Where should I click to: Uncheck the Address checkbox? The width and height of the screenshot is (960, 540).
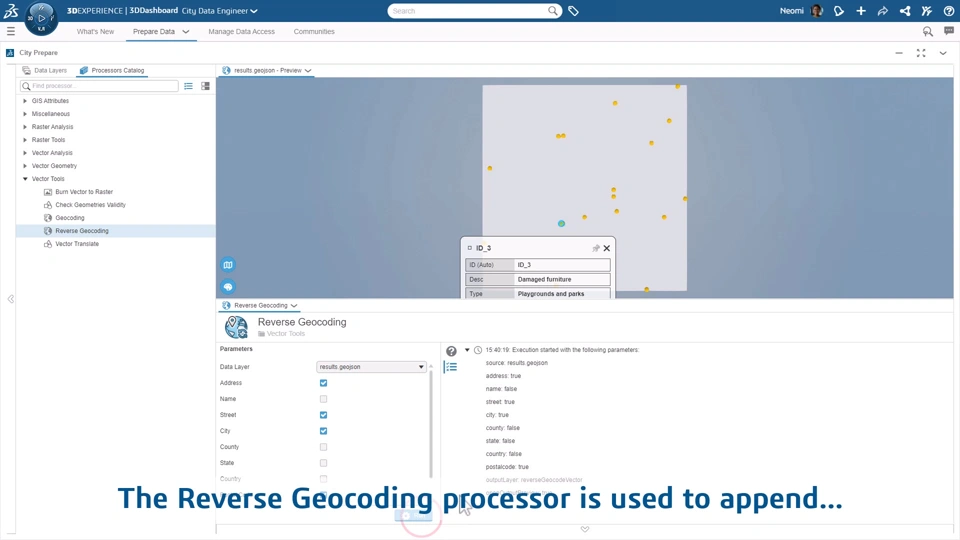(323, 383)
